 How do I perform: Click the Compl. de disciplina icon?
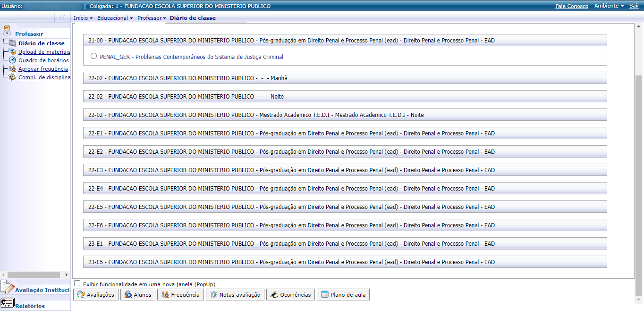coord(13,77)
